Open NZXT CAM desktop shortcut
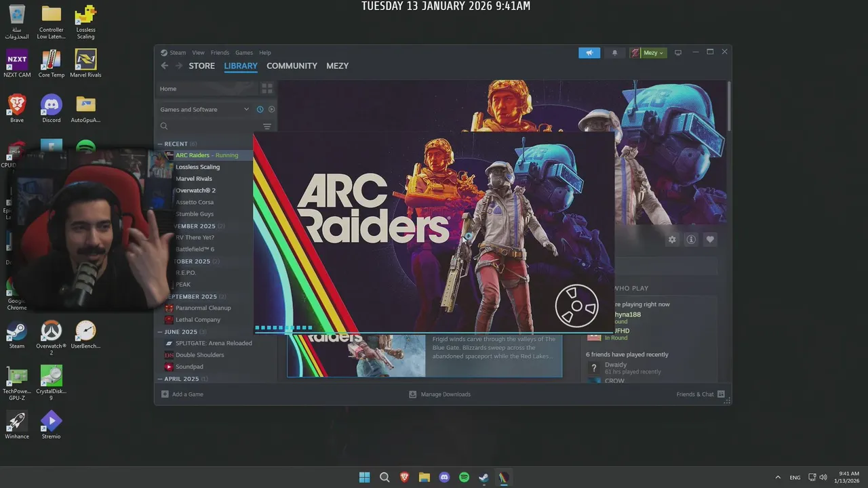 (17, 63)
